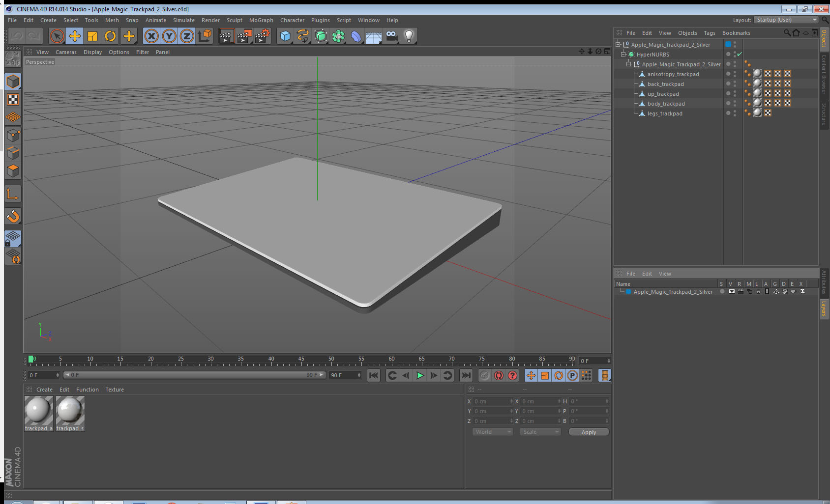Screen dimensions: 830x504
Task: Open the Object Manager Tags menu
Action: [x=710, y=33]
